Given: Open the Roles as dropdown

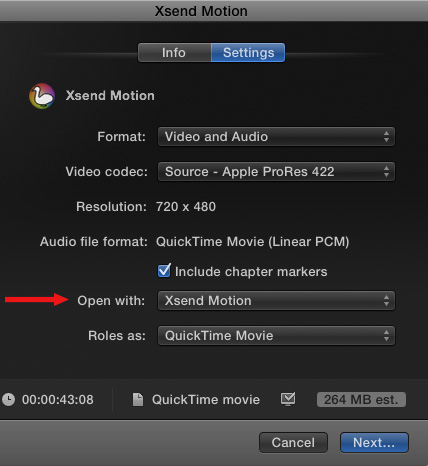Looking at the screenshot, I should click(276, 336).
